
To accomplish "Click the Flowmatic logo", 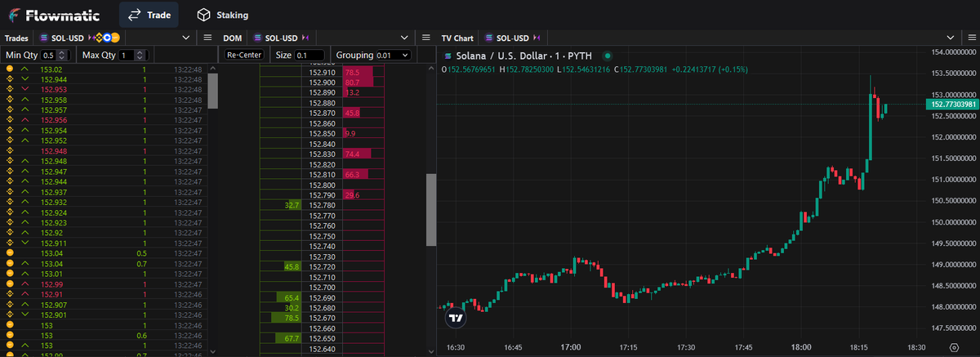I will (53, 14).
